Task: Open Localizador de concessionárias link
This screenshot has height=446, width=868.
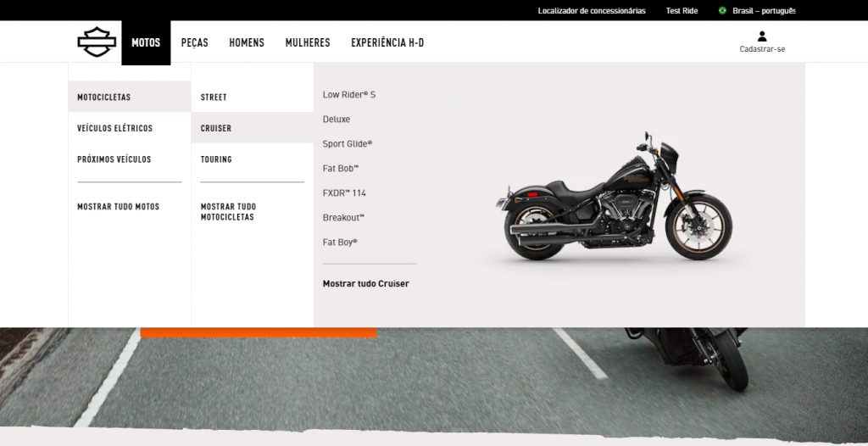Action: (592, 10)
